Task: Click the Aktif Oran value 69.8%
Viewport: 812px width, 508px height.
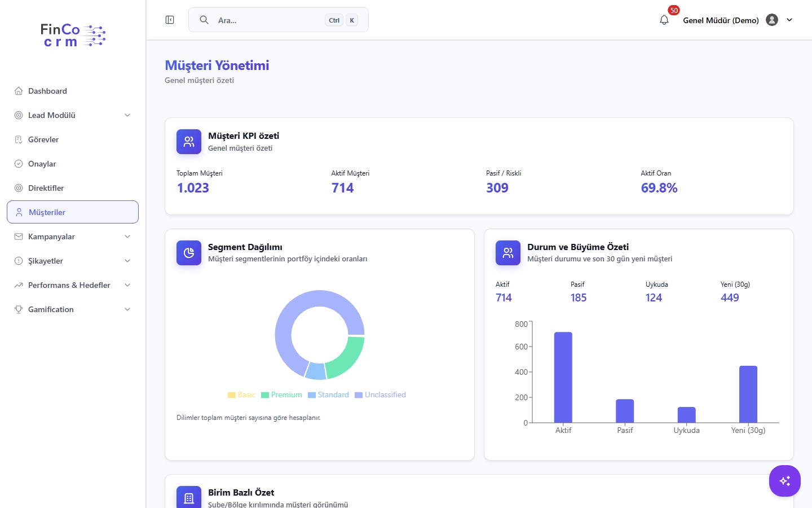Action: click(659, 188)
